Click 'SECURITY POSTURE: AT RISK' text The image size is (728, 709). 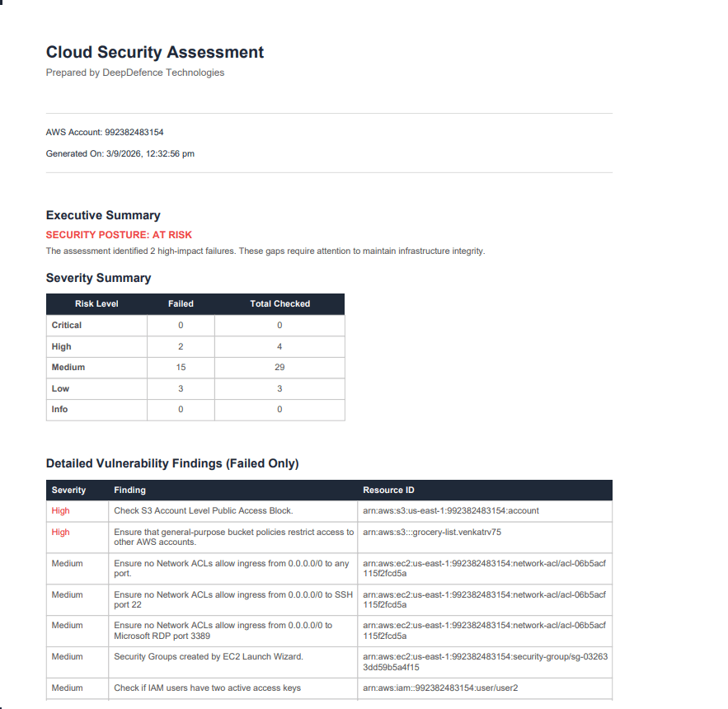tap(119, 235)
